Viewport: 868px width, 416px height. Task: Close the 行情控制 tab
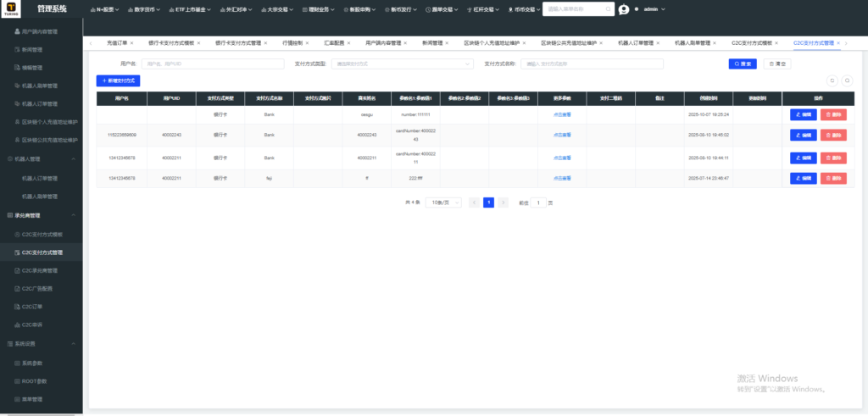click(308, 43)
